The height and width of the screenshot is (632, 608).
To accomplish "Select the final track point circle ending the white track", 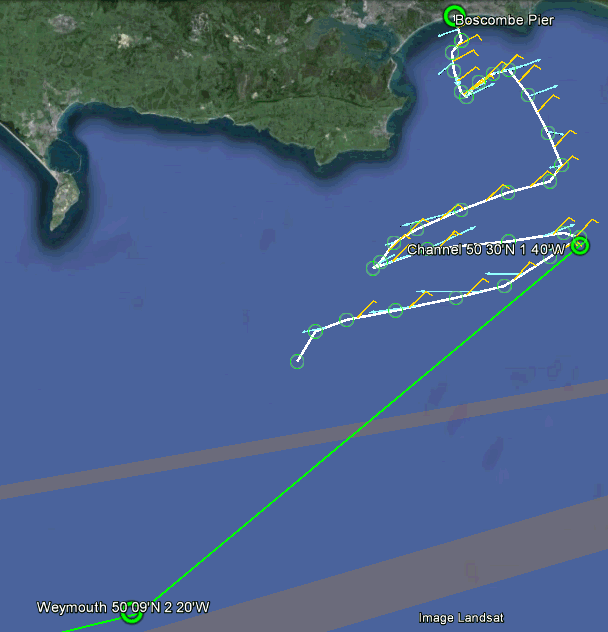I will tap(297, 362).
